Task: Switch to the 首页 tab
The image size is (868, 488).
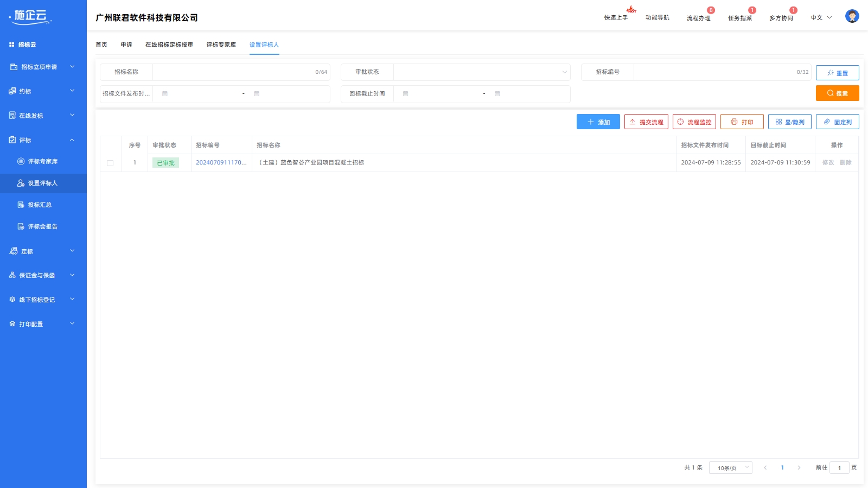Action: tap(101, 45)
